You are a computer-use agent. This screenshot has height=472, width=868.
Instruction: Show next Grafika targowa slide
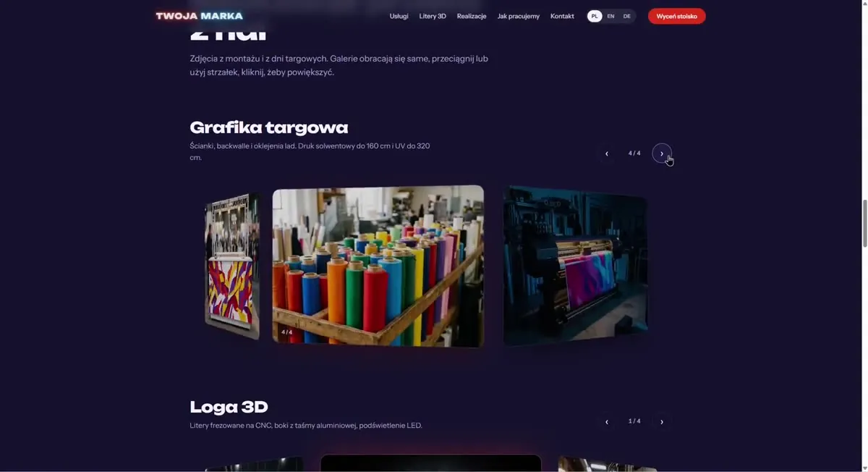point(662,153)
